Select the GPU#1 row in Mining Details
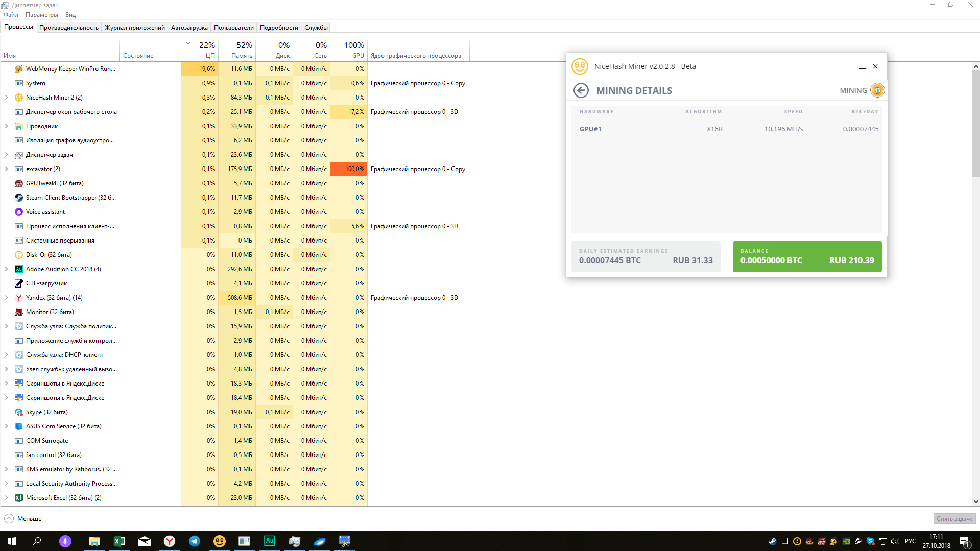 point(727,129)
